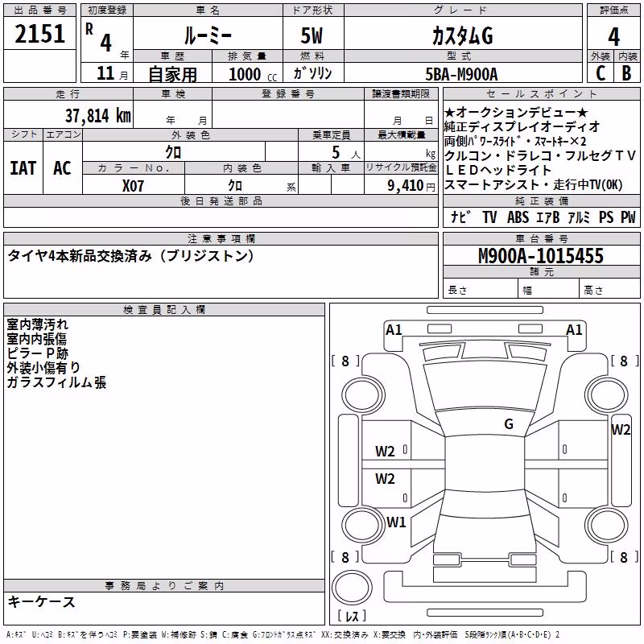Image resolution: width=644 pixels, height=644 pixels.
Task: Click inspector note 外装小傷有り
Action: [43, 368]
